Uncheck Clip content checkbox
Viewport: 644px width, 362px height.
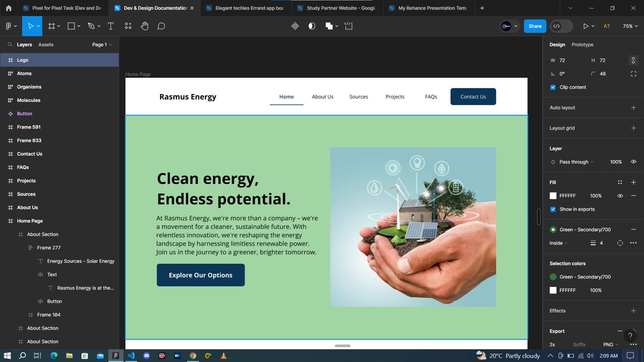553,87
